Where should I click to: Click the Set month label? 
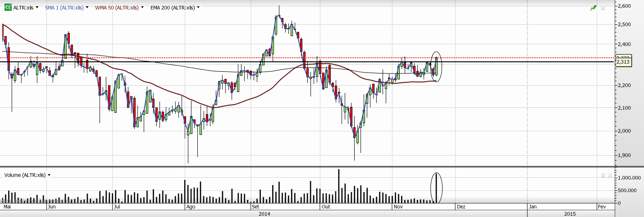tap(256, 207)
